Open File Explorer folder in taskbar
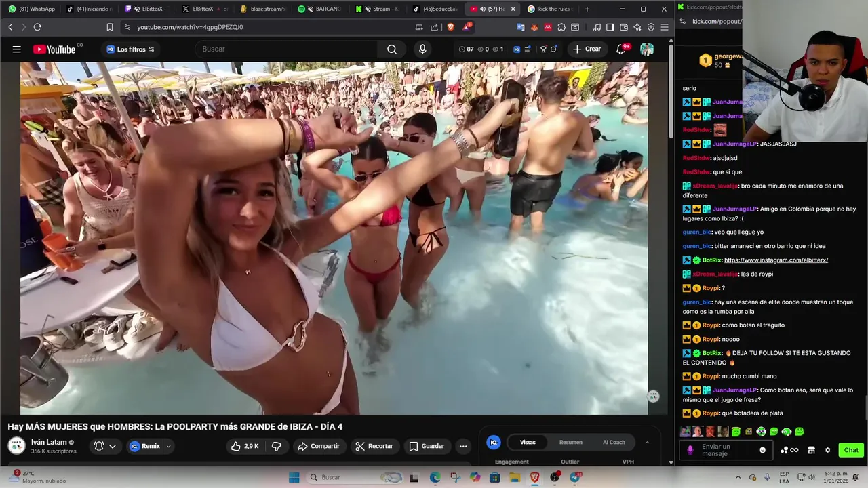Viewport: 868px width, 488px height. tap(515, 477)
